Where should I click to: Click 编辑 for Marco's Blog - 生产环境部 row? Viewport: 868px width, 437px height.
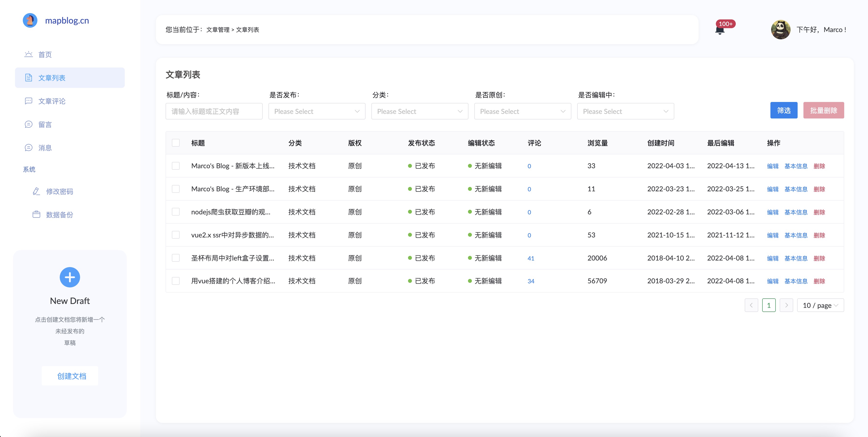tap(773, 189)
